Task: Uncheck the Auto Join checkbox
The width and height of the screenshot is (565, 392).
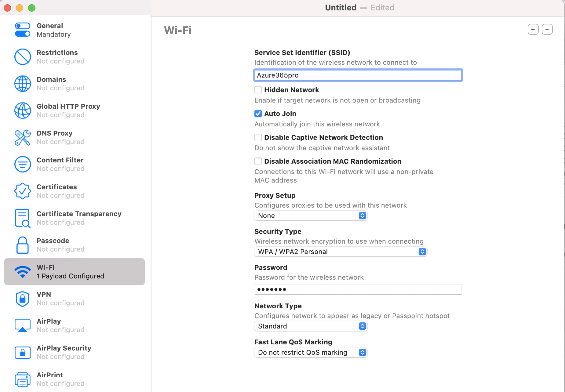Action: [x=258, y=114]
